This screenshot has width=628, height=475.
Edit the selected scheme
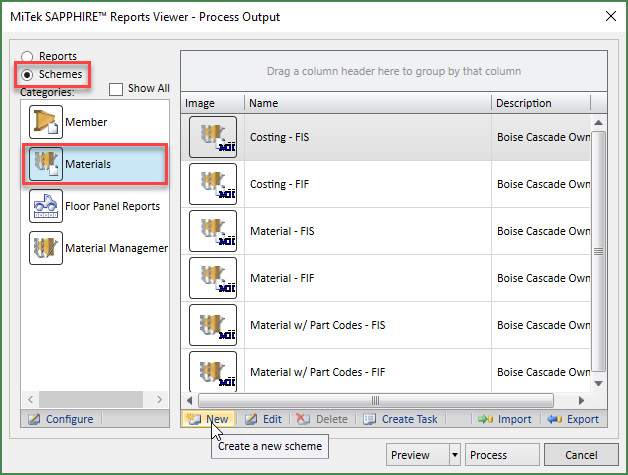263,419
